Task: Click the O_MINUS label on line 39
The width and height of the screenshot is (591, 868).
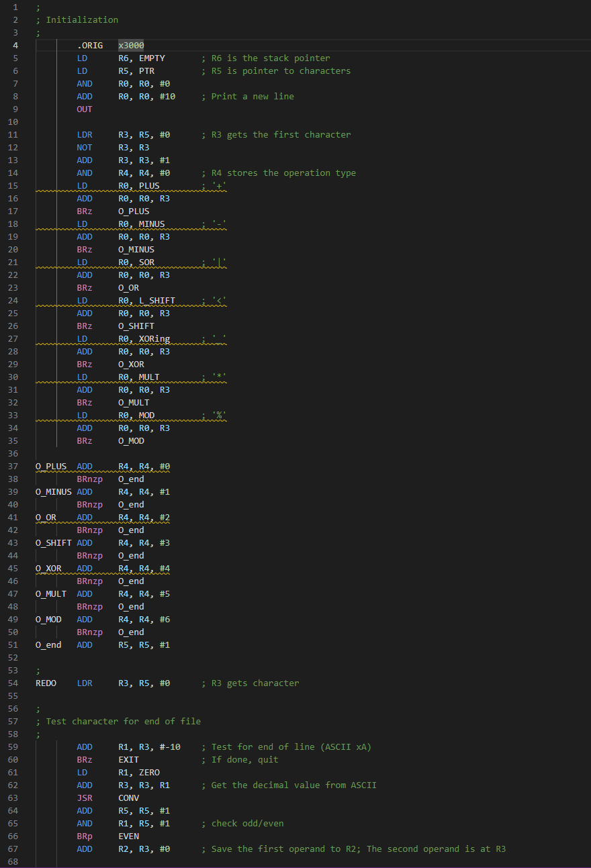Action: (53, 491)
